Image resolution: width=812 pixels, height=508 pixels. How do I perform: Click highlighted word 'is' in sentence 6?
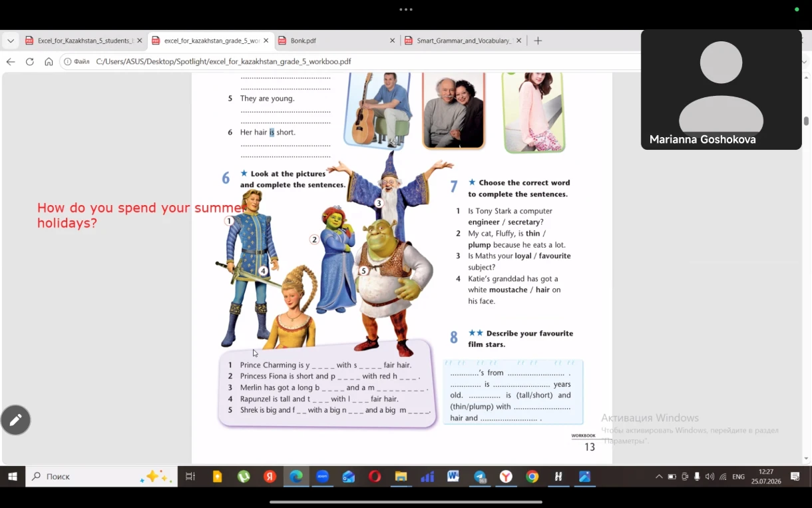(x=272, y=132)
